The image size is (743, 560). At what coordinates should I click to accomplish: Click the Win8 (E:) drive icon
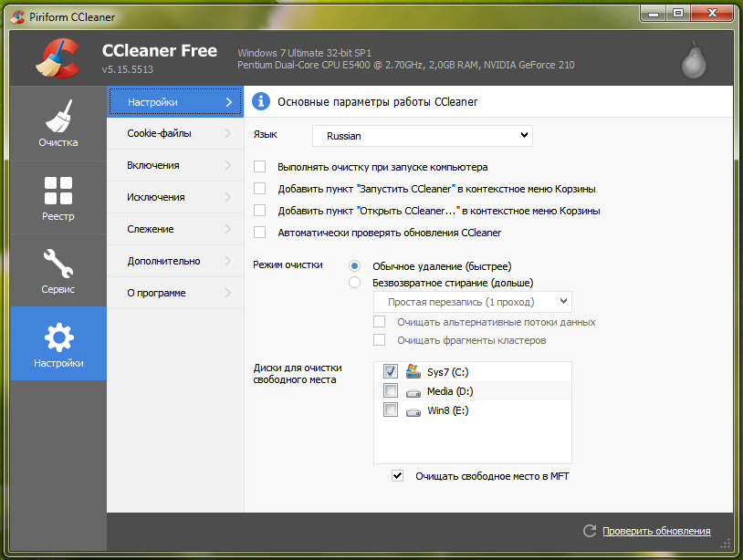(x=413, y=412)
